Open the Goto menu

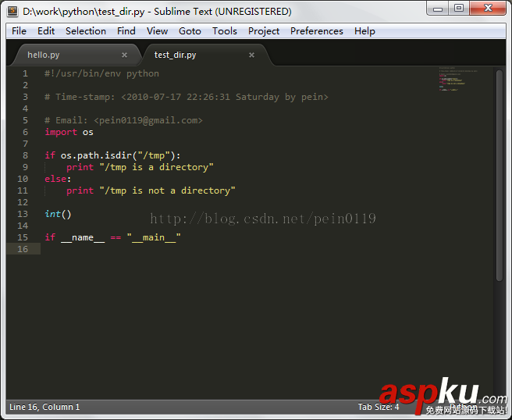point(190,31)
